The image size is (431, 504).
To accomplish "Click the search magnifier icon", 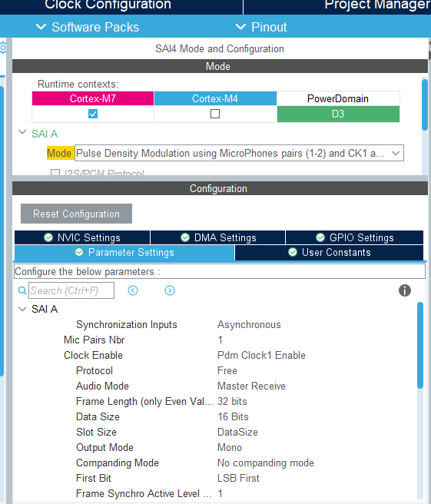I will pos(22,290).
